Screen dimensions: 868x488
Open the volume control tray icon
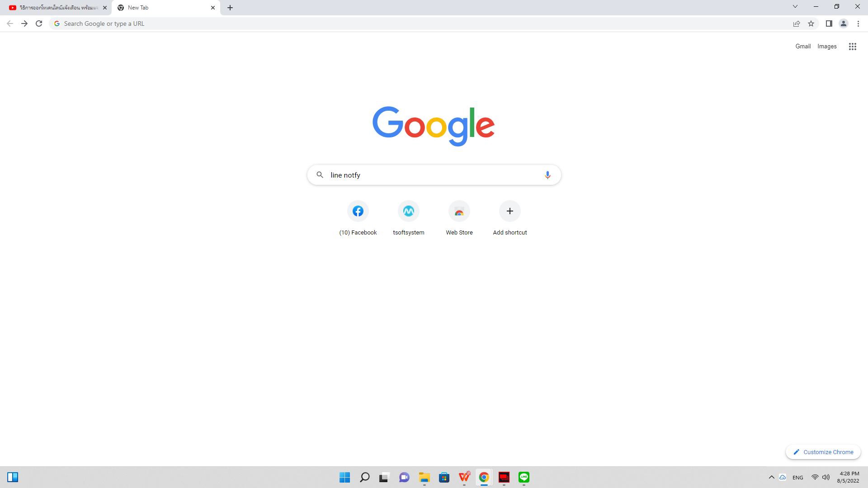pos(826,477)
